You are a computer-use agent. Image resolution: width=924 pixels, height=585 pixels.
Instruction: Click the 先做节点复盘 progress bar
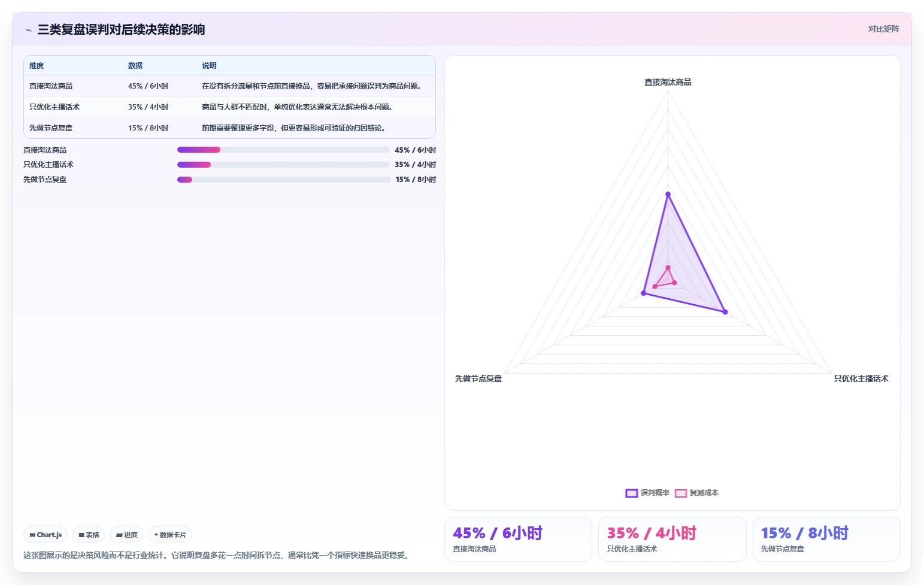click(284, 180)
